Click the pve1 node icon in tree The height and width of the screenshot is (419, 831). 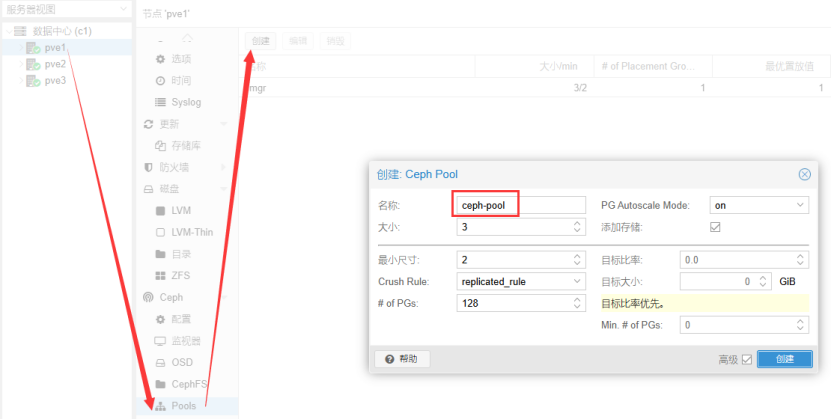(x=33, y=48)
